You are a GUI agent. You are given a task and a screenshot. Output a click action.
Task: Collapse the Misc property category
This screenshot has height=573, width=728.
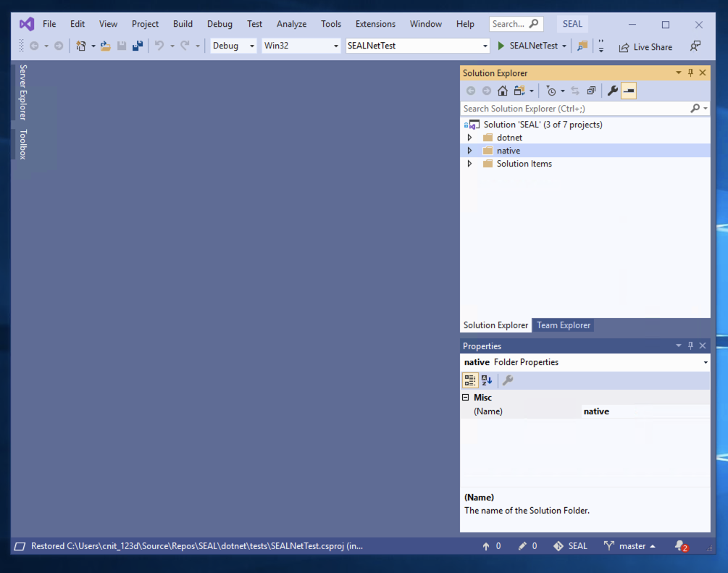click(x=466, y=398)
